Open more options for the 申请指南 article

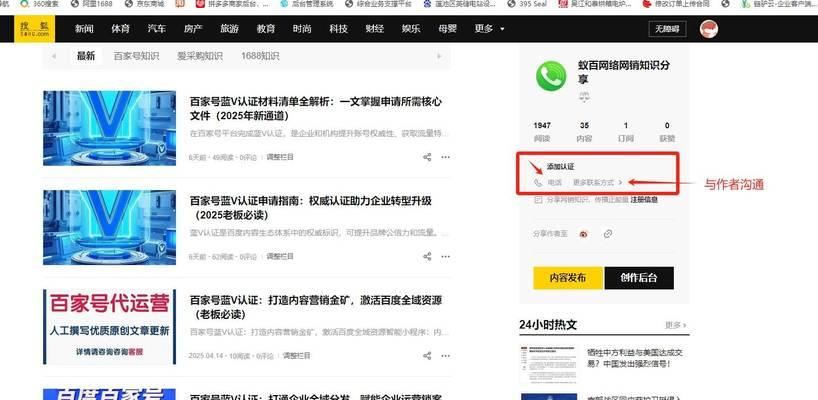tap(445, 257)
